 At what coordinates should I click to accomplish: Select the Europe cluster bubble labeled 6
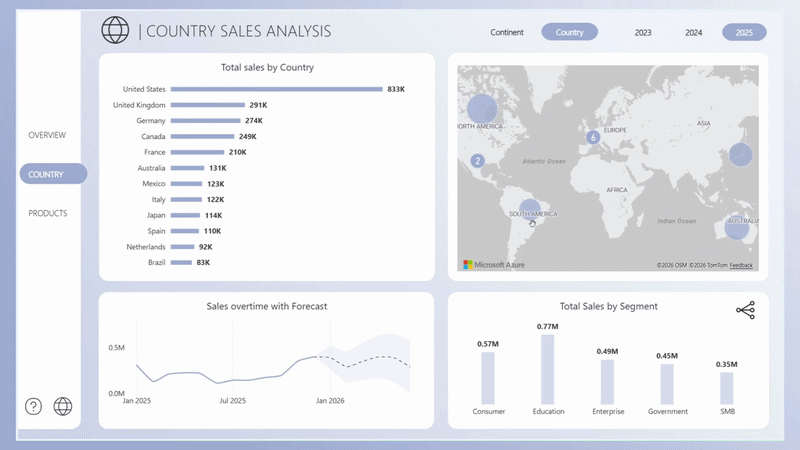(593, 137)
